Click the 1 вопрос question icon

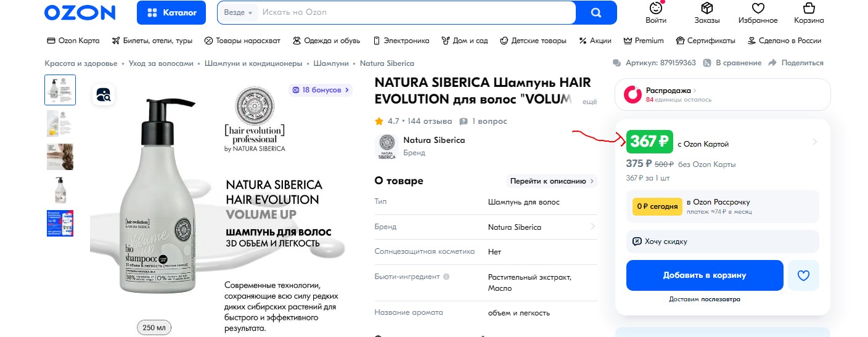464,121
